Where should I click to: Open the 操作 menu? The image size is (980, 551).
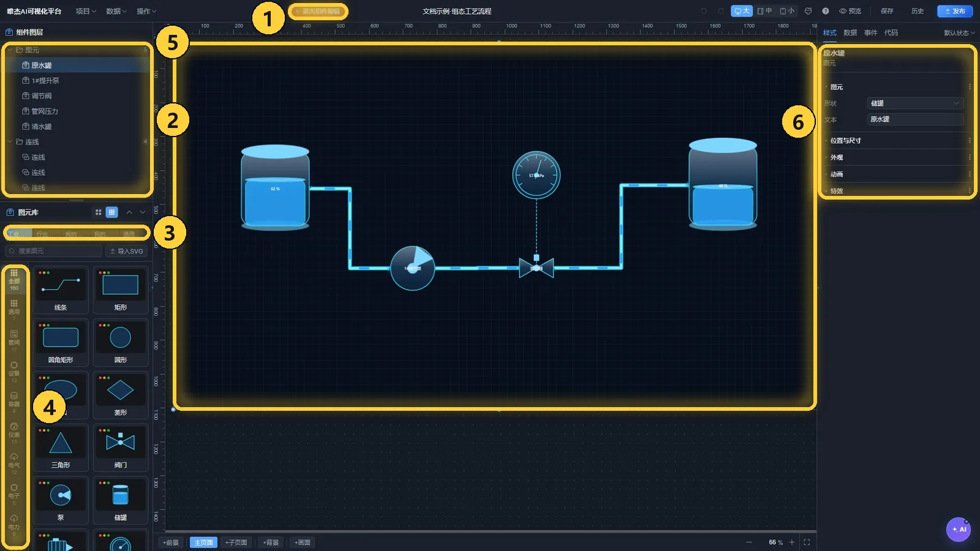coord(146,11)
